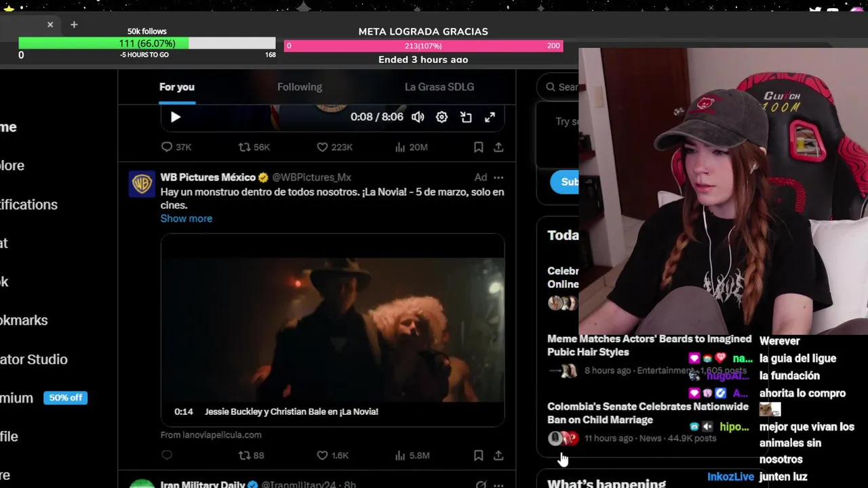The width and height of the screenshot is (868, 488).
Task: Click the 'Ad' label on WB Pictures post
Action: click(481, 178)
